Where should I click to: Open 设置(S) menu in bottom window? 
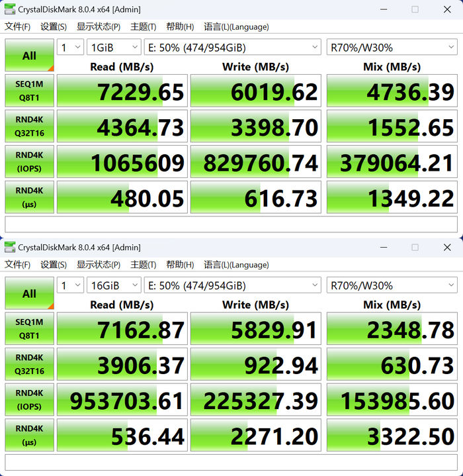pyautogui.click(x=54, y=265)
